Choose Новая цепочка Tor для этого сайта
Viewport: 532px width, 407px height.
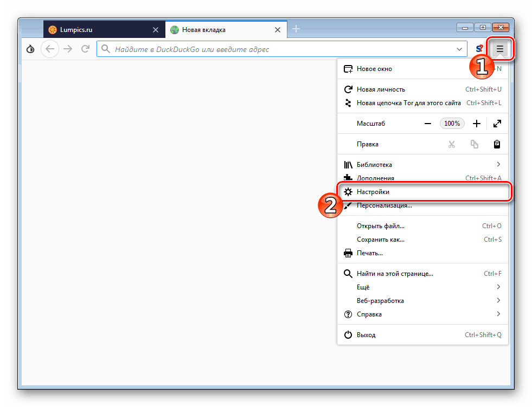click(x=422, y=103)
